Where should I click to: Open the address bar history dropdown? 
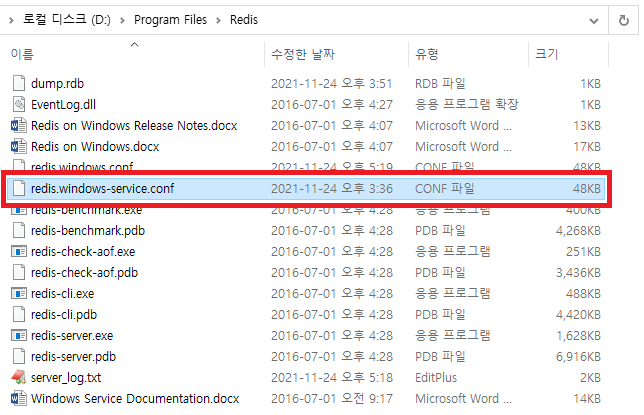[x=593, y=21]
